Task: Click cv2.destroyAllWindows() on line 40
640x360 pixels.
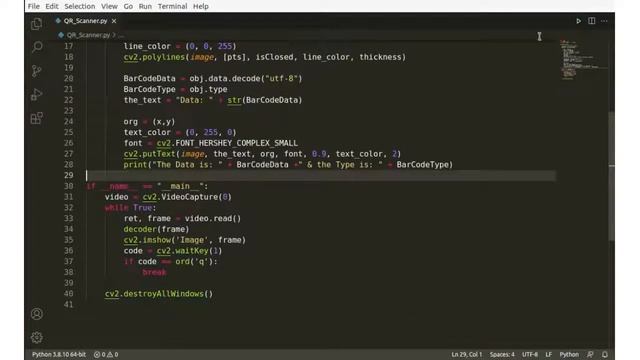Action: click(159, 294)
